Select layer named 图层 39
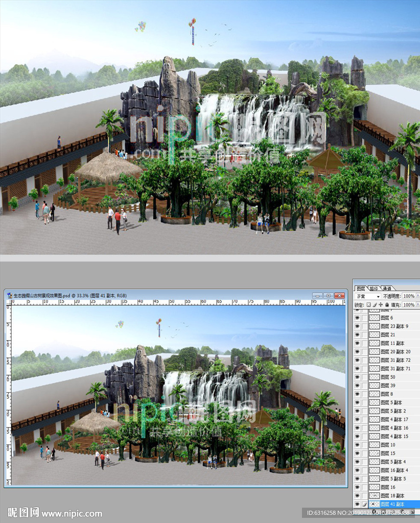The height and width of the screenshot is (523, 420). (x=388, y=386)
